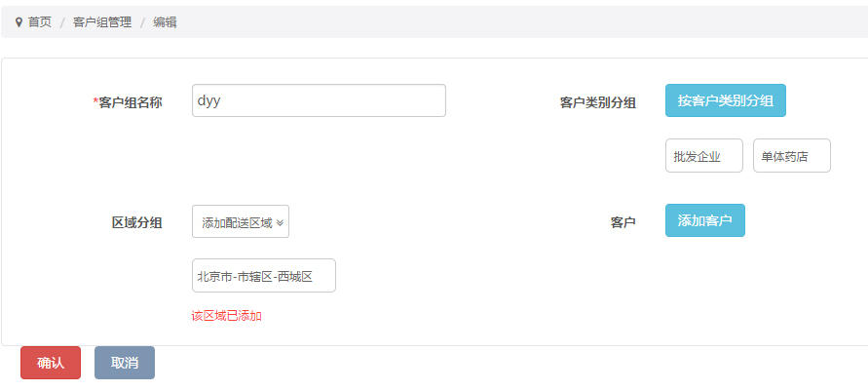Click the 区域分组 label
The height and width of the screenshot is (391, 868).
point(136,223)
